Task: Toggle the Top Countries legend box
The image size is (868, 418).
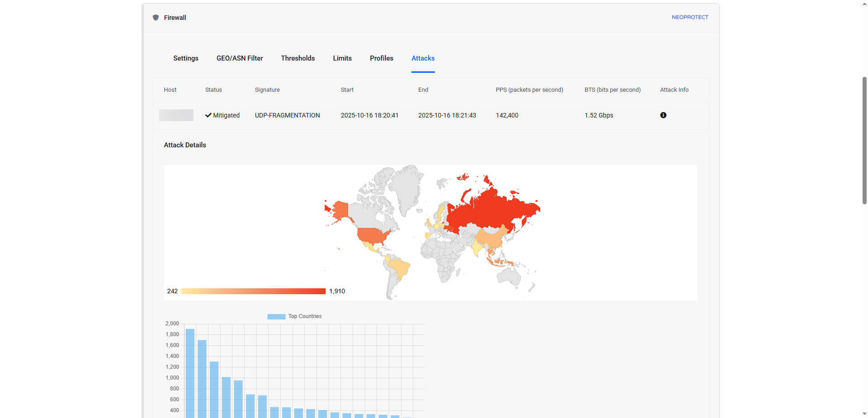Action: point(276,317)
